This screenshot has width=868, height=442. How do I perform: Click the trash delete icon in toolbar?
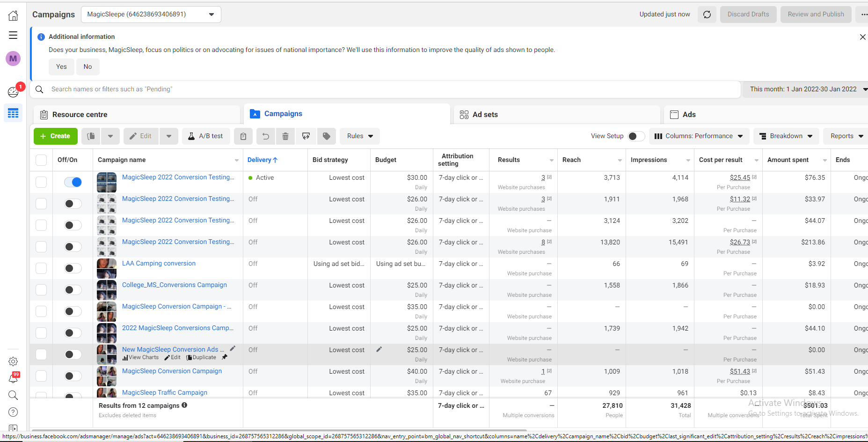285,136
